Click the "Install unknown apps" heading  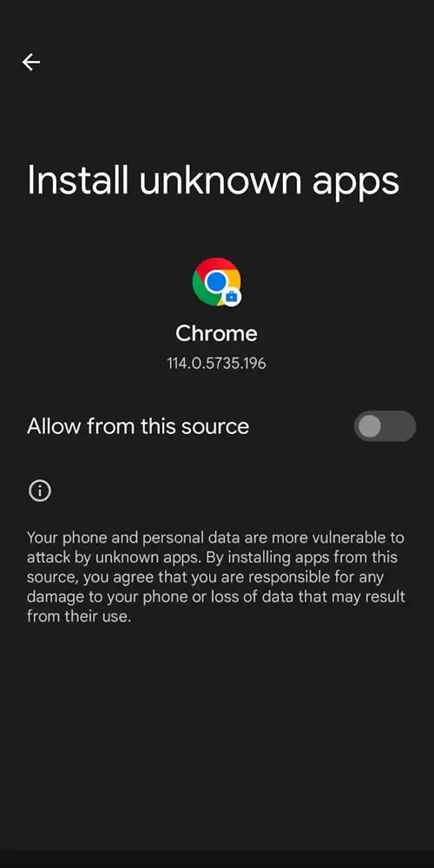pyautogui.click(x=214, y=181)
